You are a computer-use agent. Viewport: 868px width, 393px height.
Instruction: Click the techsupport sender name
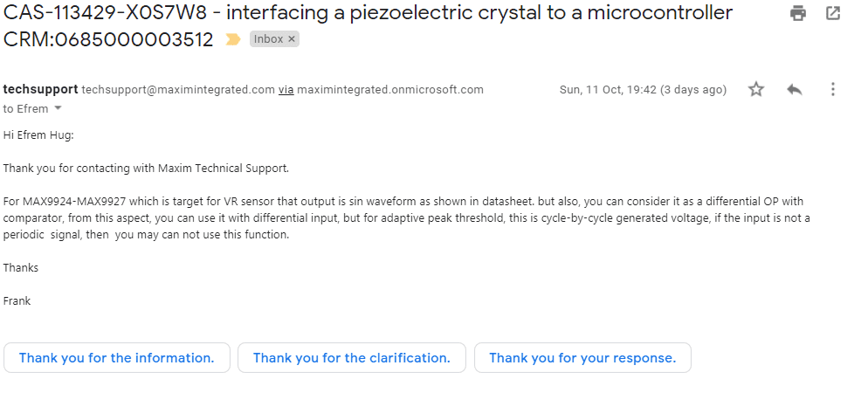point(40,89)
